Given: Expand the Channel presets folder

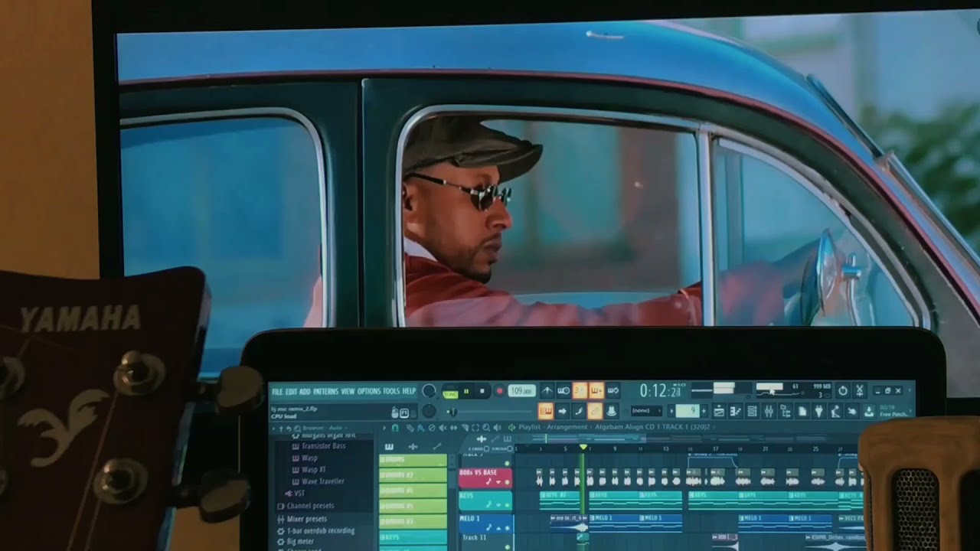Looking at the screenshot, I should [306, 506].
